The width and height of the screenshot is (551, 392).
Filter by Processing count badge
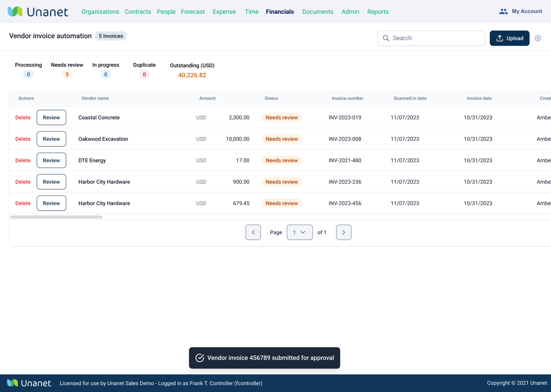tap(28, 75)
